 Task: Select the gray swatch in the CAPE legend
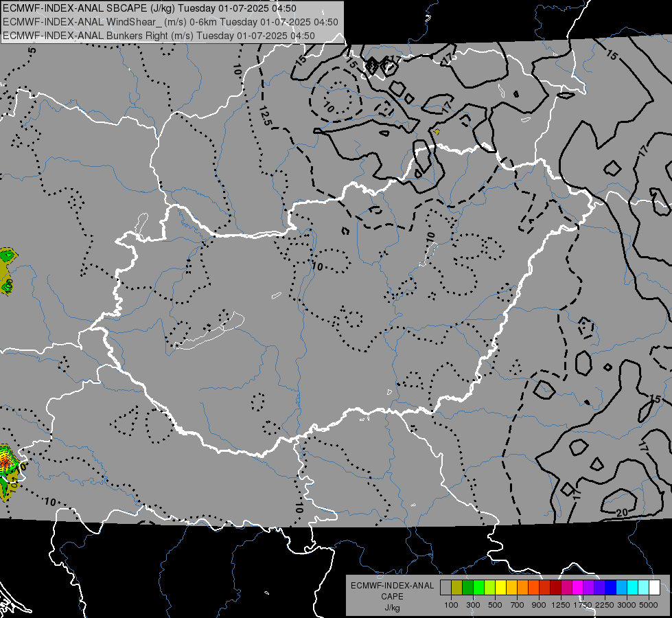445,588
